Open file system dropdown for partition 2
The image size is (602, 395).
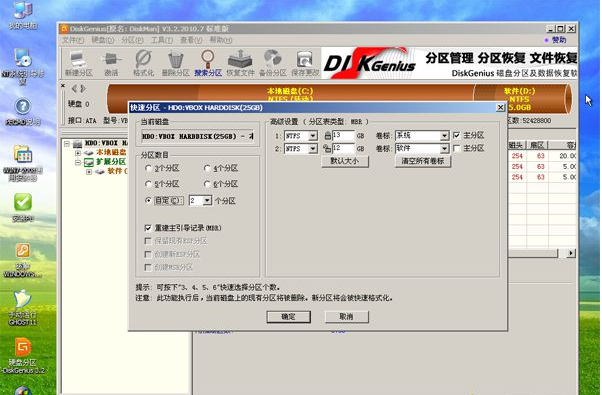click(313, 149)
